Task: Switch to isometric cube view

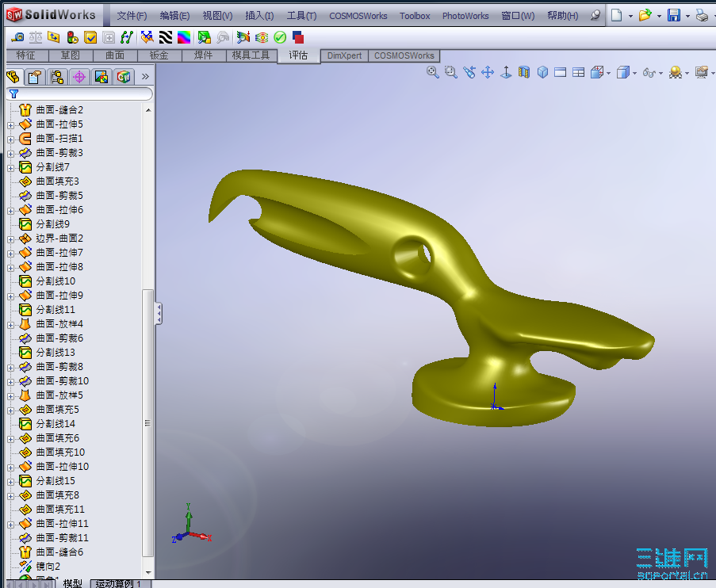Action: [x=542, y=72]
